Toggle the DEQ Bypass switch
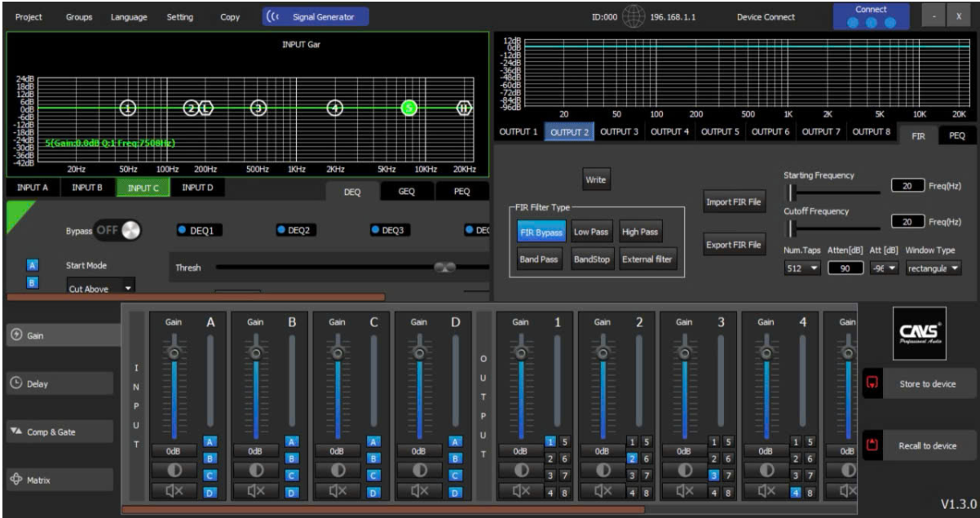Viewport: 980px width, 518px height. coord(117,231)
